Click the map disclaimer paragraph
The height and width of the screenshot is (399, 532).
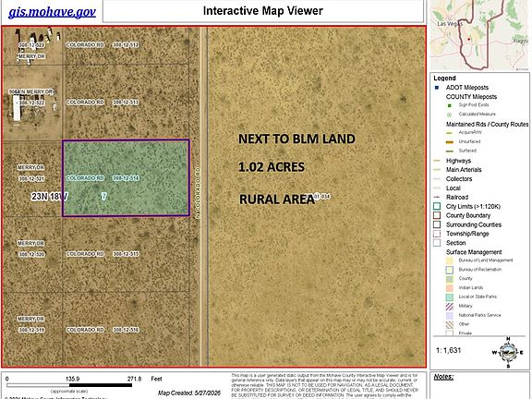pyautogui.click(x=325, y=386)
